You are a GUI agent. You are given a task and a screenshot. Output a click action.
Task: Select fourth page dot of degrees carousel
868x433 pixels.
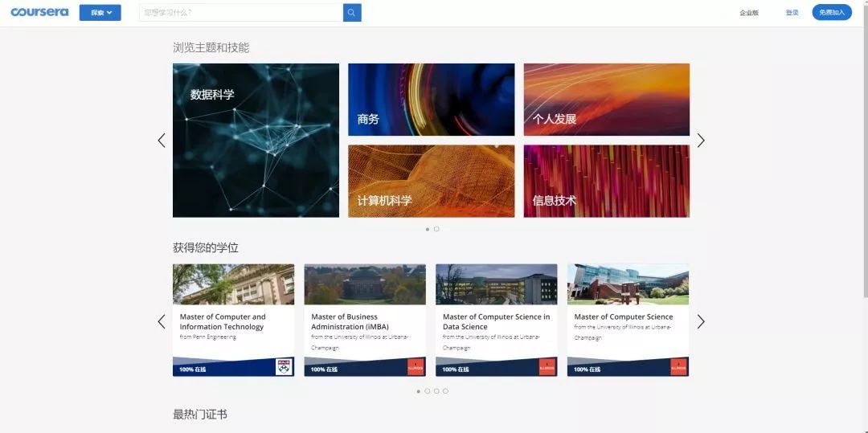coord(445,391)
